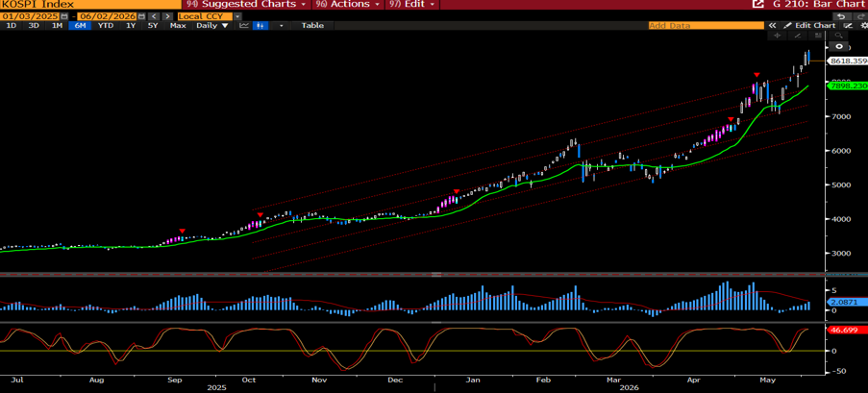
Task: Expand the Local CCY currency dropdown
Action: tap(237, 16)
